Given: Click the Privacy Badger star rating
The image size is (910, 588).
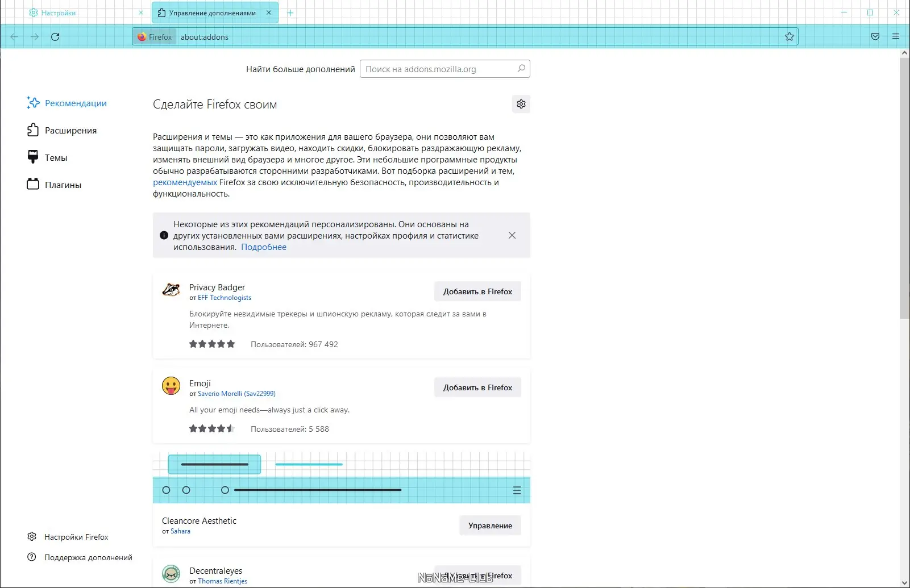Looking at the screenshot, I should pos(212,344).
